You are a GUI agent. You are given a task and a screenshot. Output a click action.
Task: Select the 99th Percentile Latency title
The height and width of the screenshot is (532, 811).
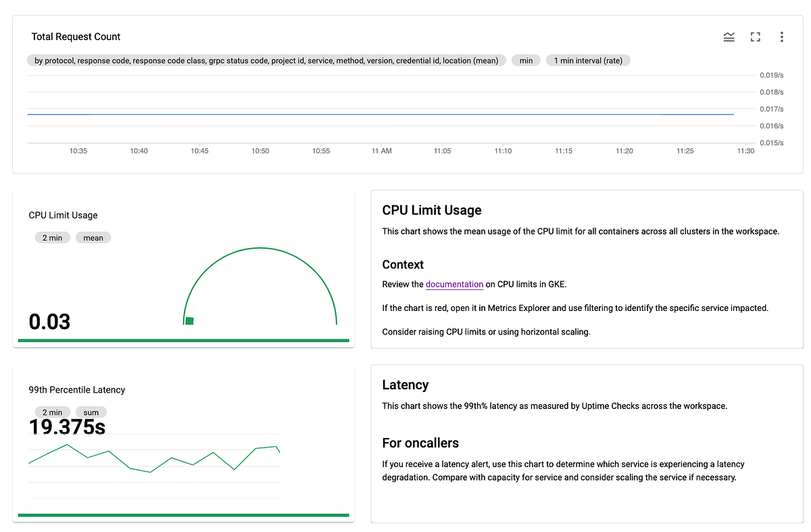tap(76, 390)
